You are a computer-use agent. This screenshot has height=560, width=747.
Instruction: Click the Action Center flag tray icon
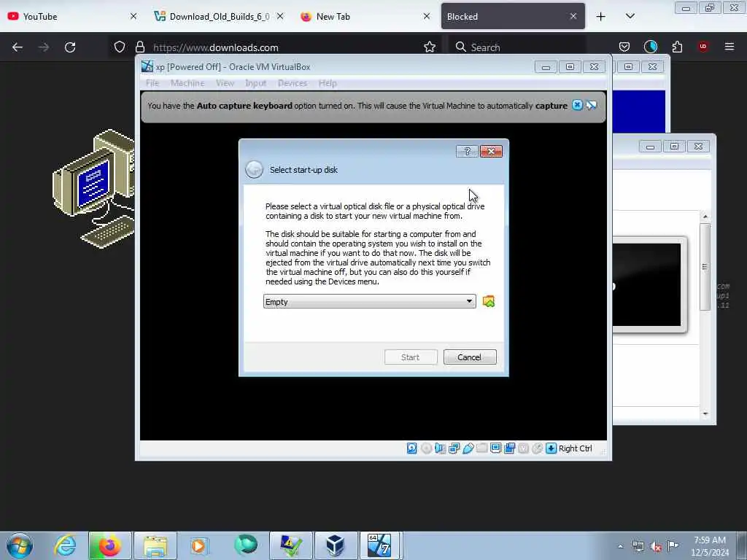673,545
